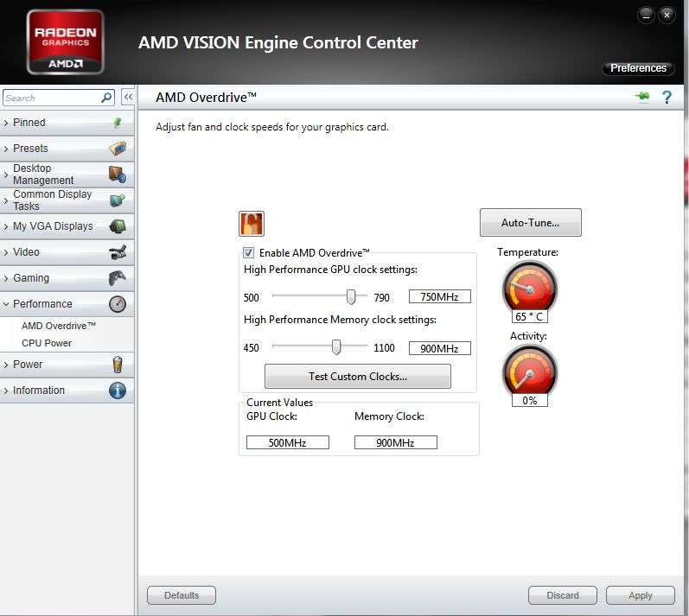Click the Discard button
This screenshot has width=689, height=616.
(563, 595)
